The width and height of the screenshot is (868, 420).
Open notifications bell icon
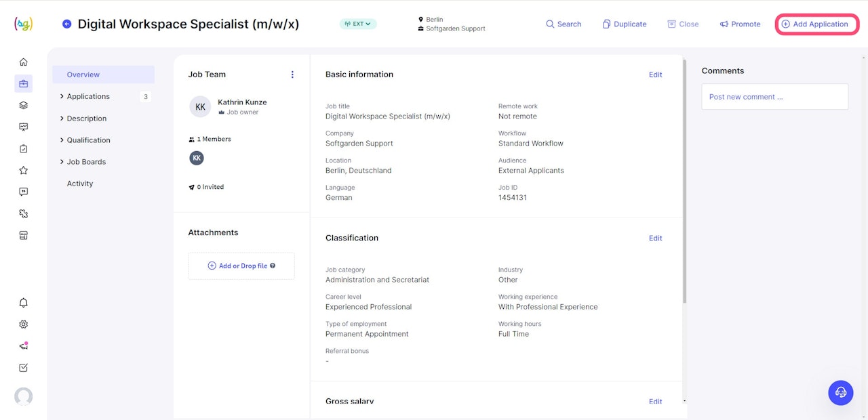coord(24,303)
